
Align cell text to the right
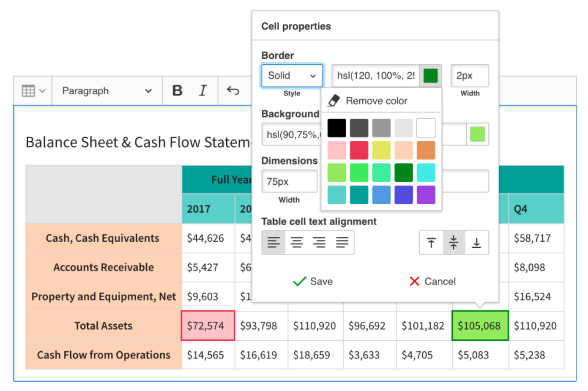tap(319, 243)
